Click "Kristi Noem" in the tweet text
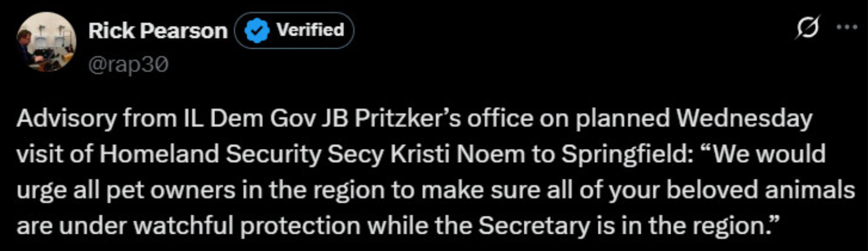 pyautogui.click(x=457, y=154)
